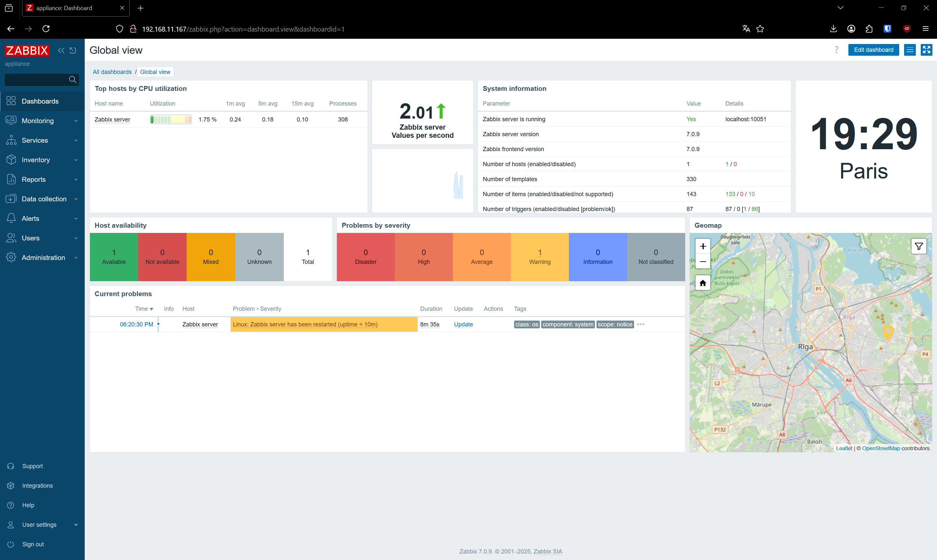Collapse the Zabbix sidebar with double-chevron icon
This screenshot has height=560, width=937.
61,50
